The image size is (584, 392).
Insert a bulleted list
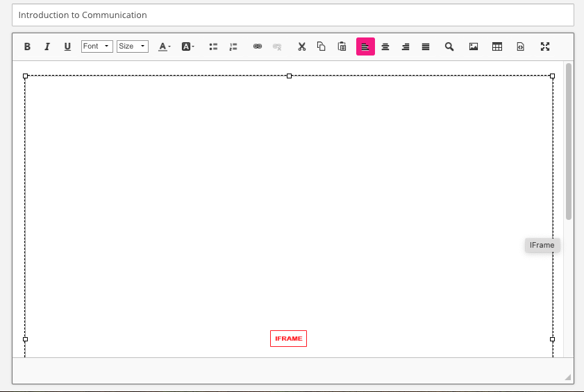(x=214, y=46)
